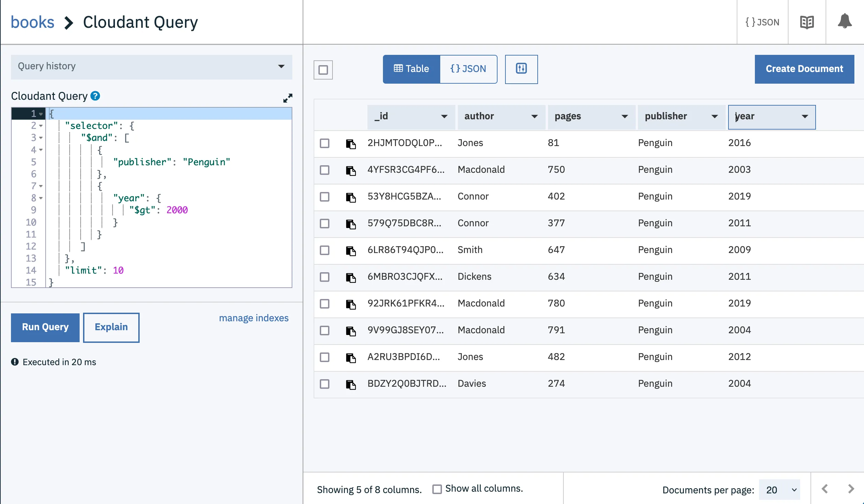Toggle the select-all documents checkbox

[x=323, y=70]
